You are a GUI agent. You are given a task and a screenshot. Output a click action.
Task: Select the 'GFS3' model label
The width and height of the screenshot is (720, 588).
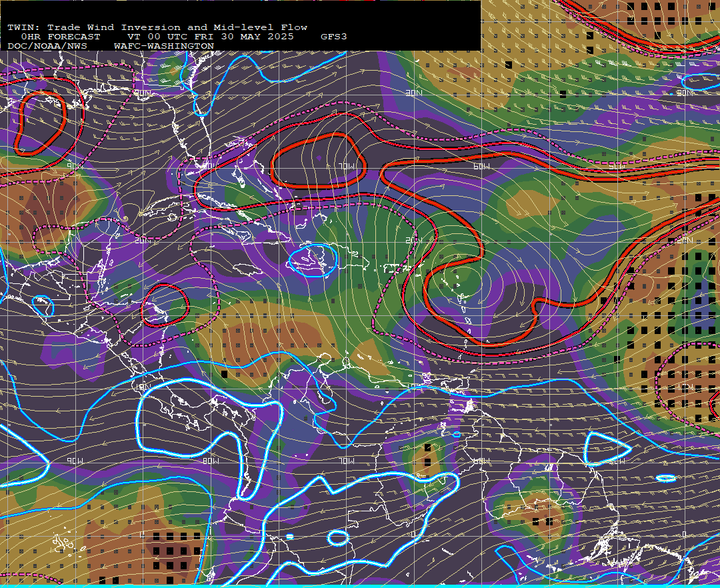pos(334,37)
